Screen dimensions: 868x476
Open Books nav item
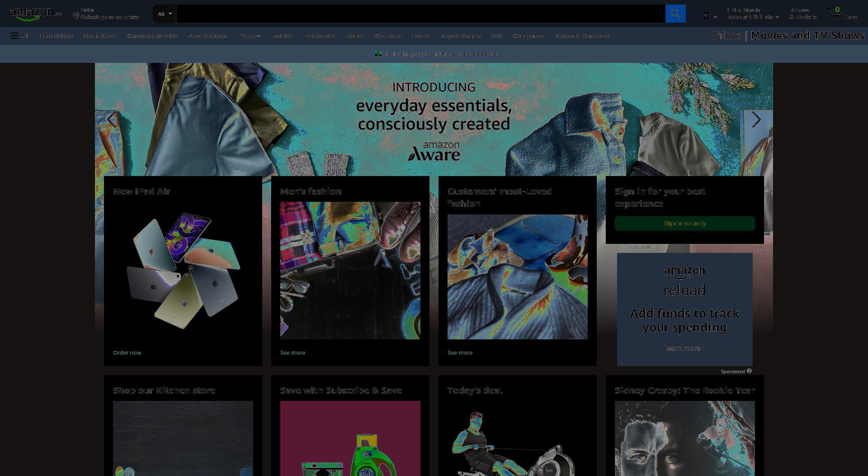pyautogui.click(x=421, y=36)
